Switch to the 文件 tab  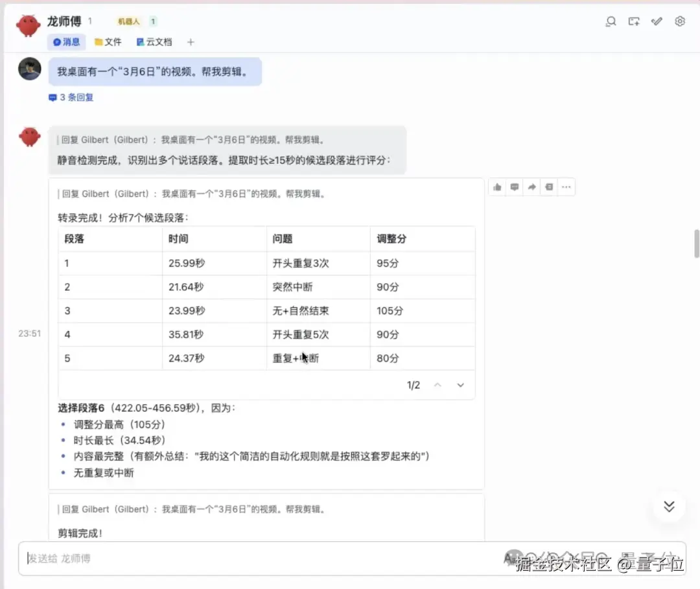coord(108,42)
